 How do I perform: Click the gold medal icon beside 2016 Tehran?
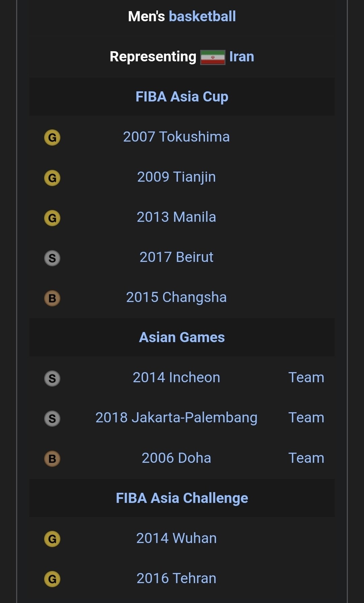(x=52, y=579)
